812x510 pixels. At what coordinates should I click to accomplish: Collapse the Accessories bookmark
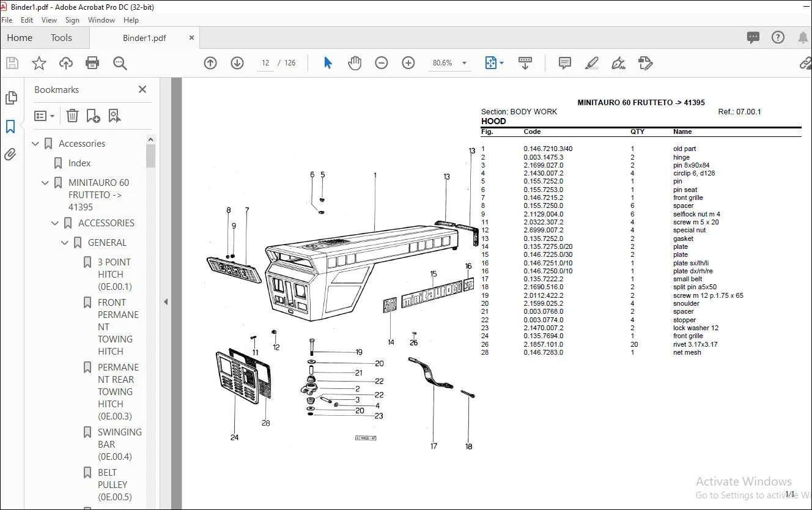tap(35, 144)
